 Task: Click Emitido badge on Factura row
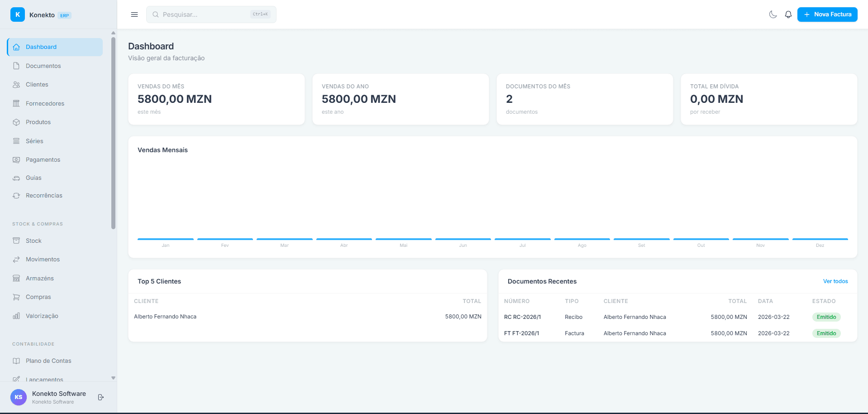coord(826,333)
